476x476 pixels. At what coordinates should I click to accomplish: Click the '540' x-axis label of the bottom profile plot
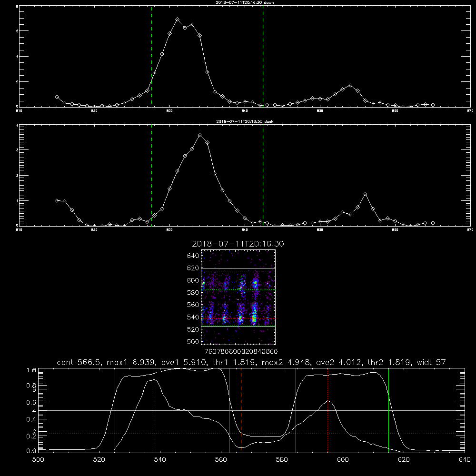click(160, 460)
